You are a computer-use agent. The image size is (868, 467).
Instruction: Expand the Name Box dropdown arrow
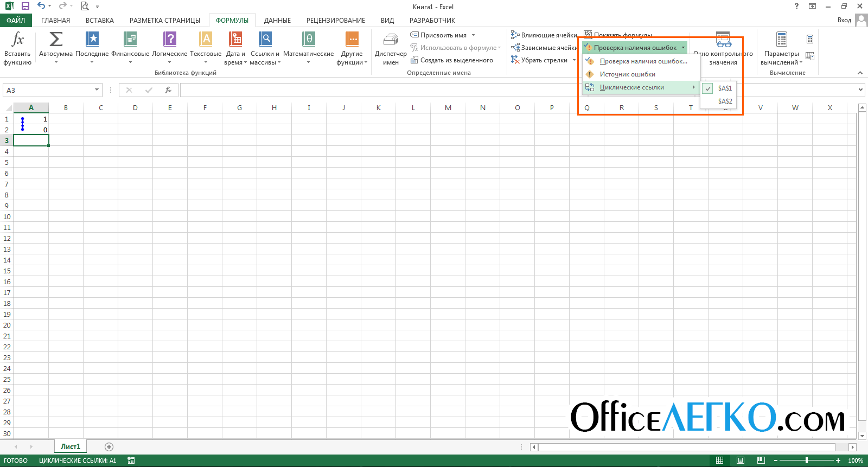97,90
